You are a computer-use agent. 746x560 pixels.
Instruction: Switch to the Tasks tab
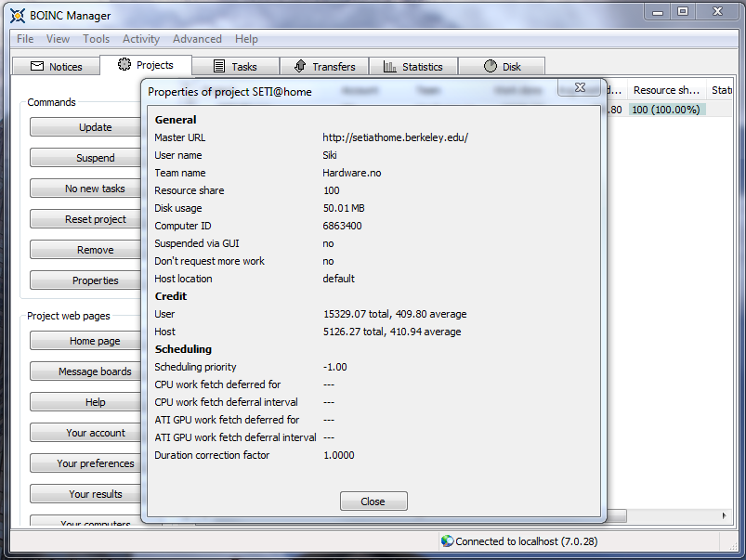tap(235, 67)
